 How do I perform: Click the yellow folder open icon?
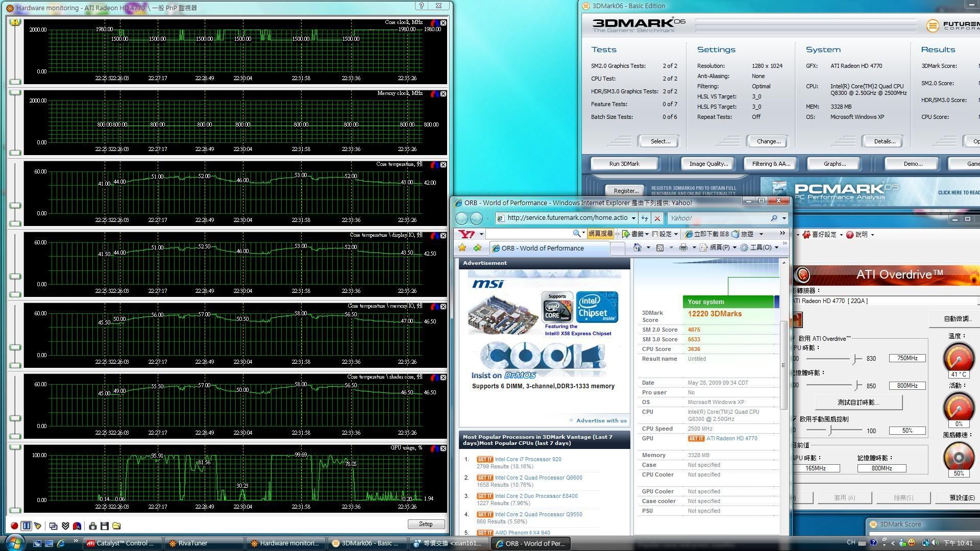coord(116,525)
